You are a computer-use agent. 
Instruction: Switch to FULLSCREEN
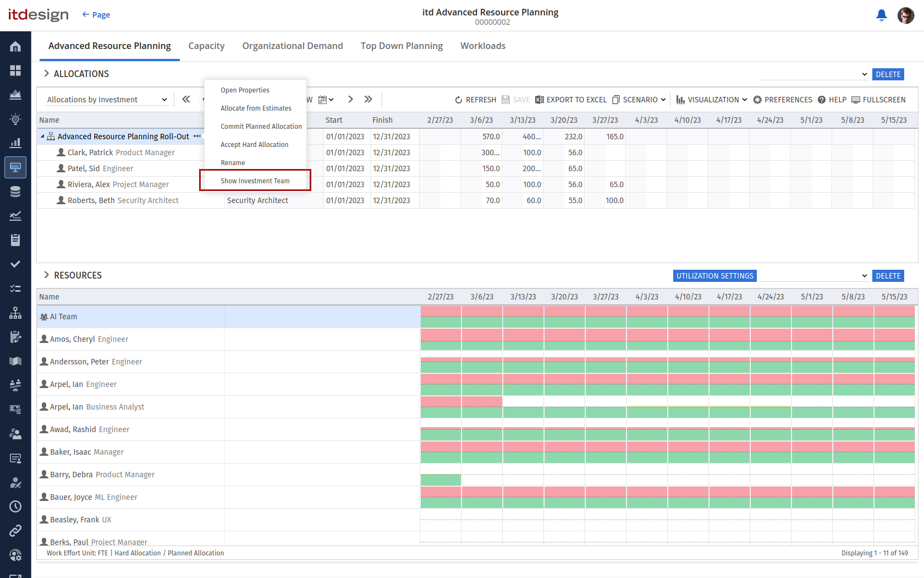(x=878, y=100)
